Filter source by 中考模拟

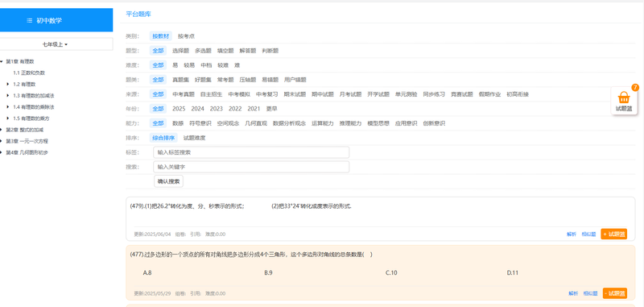pos(239,94)
